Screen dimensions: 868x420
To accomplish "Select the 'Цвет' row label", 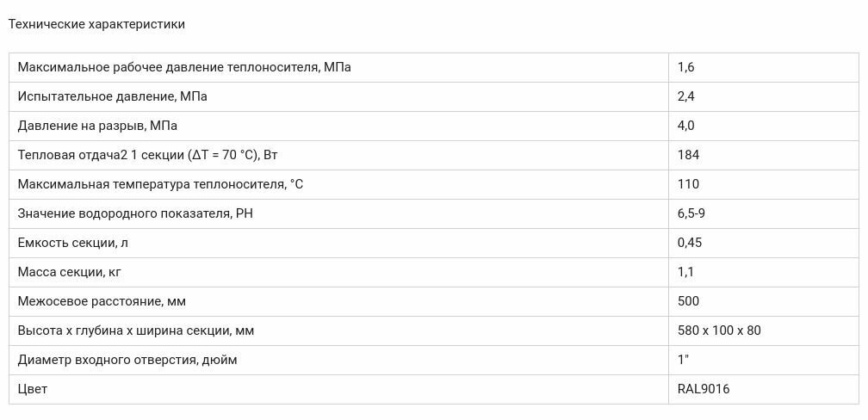I will [x=33, y=390].
